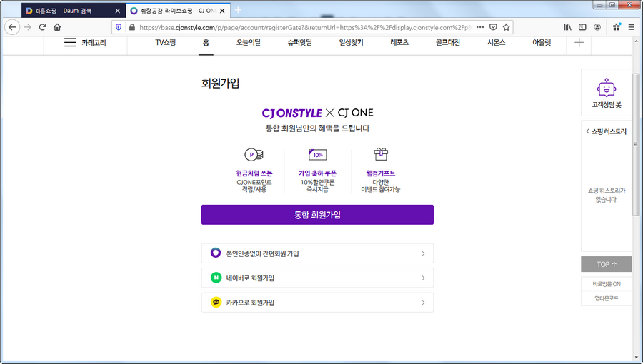Screen dimensions: 643x364
Task: Click chevron on 카카오 signup row
Action: 423,303
